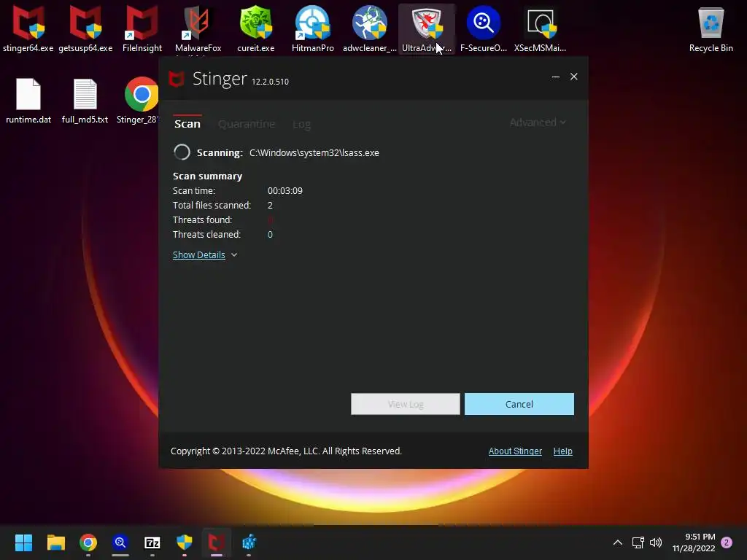Open File Explorer from taskbar
The height and width of the screenshot is (560, 747).
click(x=55, y=542)
